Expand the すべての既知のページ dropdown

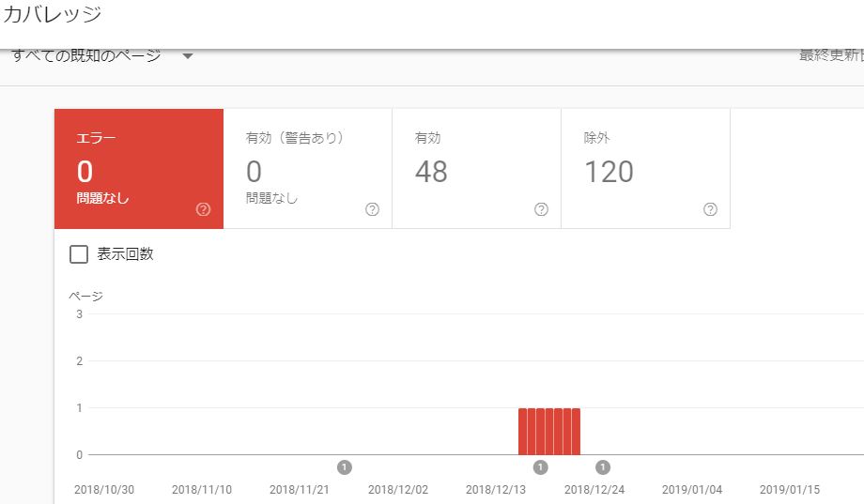[102, 55]
